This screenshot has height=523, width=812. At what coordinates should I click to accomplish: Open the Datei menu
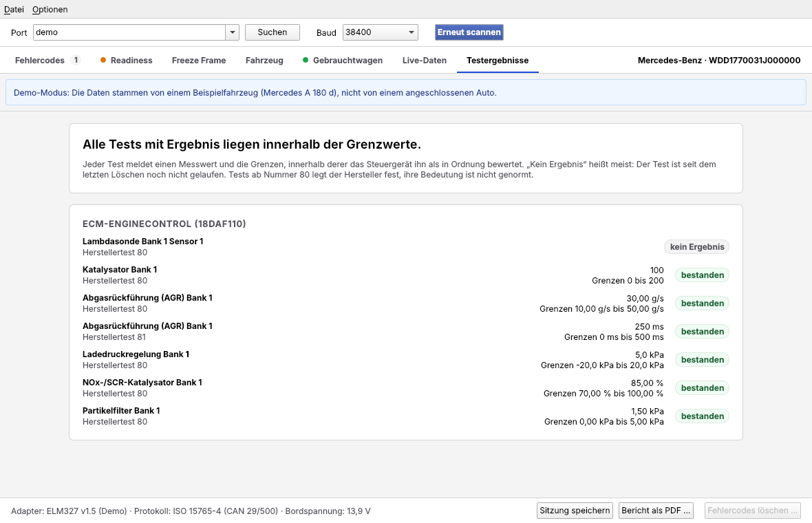(x=14, y=10)
